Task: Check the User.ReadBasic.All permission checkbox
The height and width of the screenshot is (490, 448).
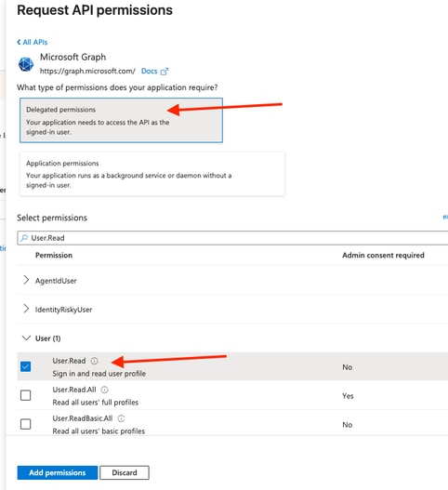Action: click(x=26, y=424)
